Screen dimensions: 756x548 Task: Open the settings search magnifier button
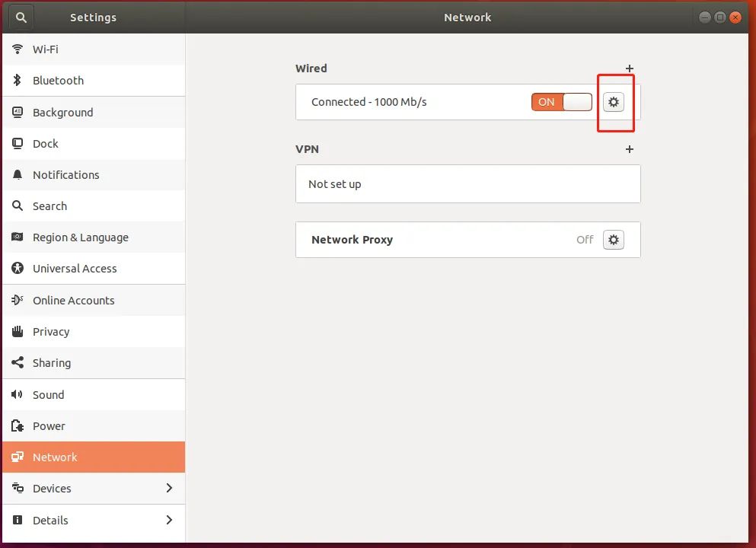click(21, 18)
